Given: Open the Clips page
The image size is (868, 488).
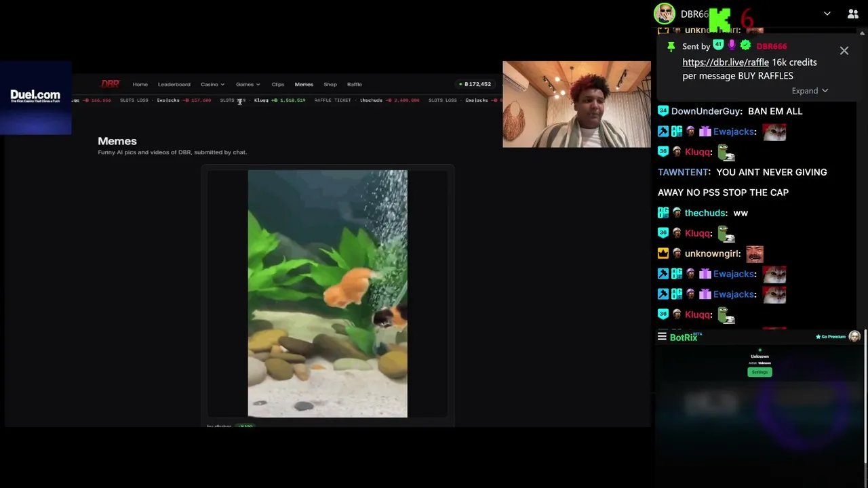Looking at the screenshot, I should [278, 84].
